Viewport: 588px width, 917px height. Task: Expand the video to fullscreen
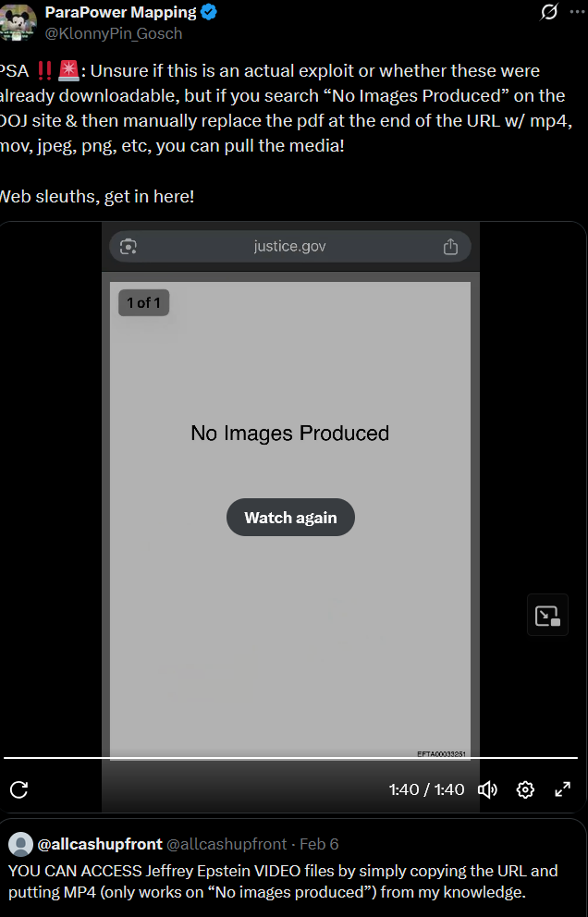tap(562, 789)
